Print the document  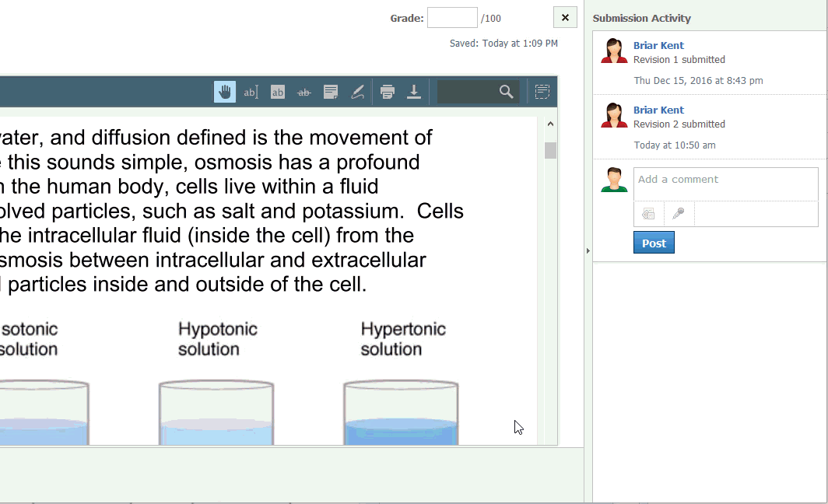(388, 92)
